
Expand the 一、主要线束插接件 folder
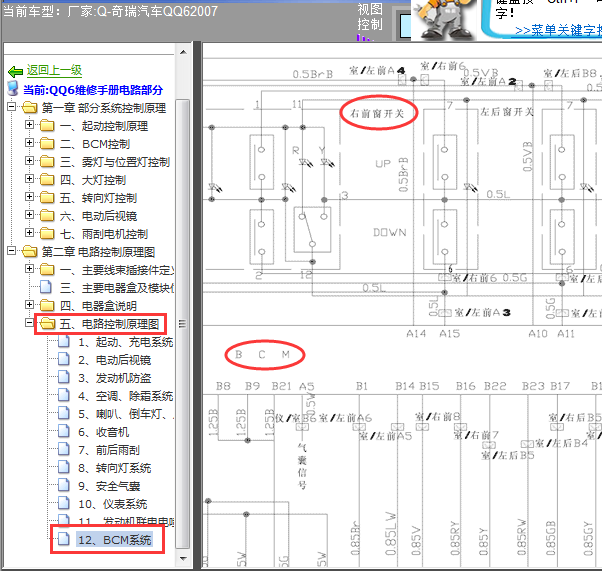click(30, 268)
